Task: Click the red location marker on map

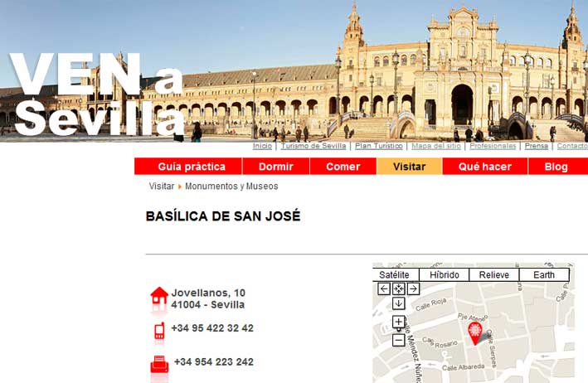Action: pyautogui.click(x=475, y=333)
